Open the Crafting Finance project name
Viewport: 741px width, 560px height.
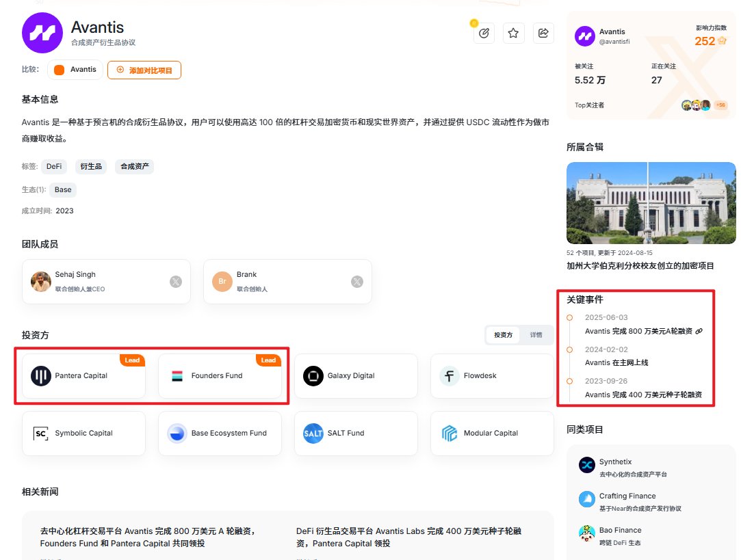pos(627,496)
